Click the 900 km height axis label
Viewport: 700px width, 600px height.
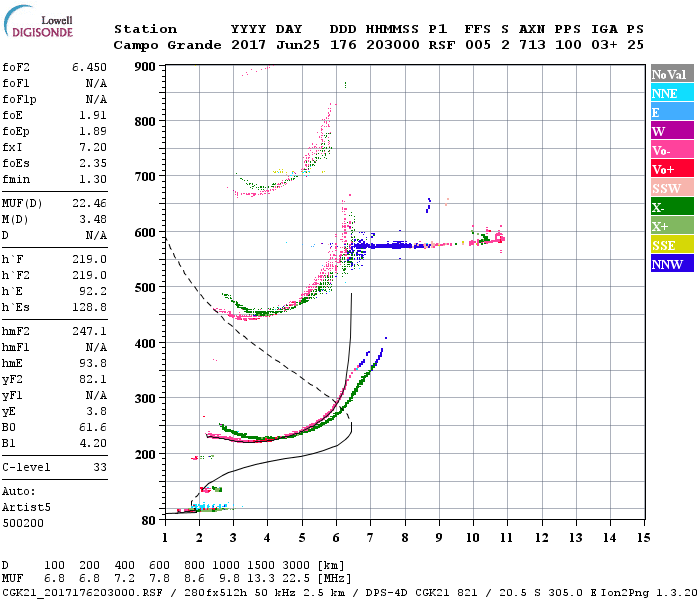(x=145, y=67)
